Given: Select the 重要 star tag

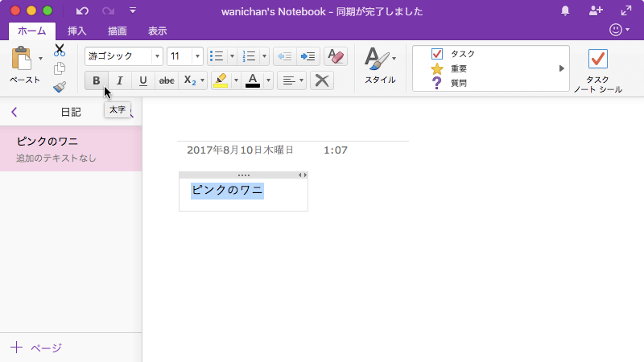Looking at the screenshot, I should tap(449, 68).
